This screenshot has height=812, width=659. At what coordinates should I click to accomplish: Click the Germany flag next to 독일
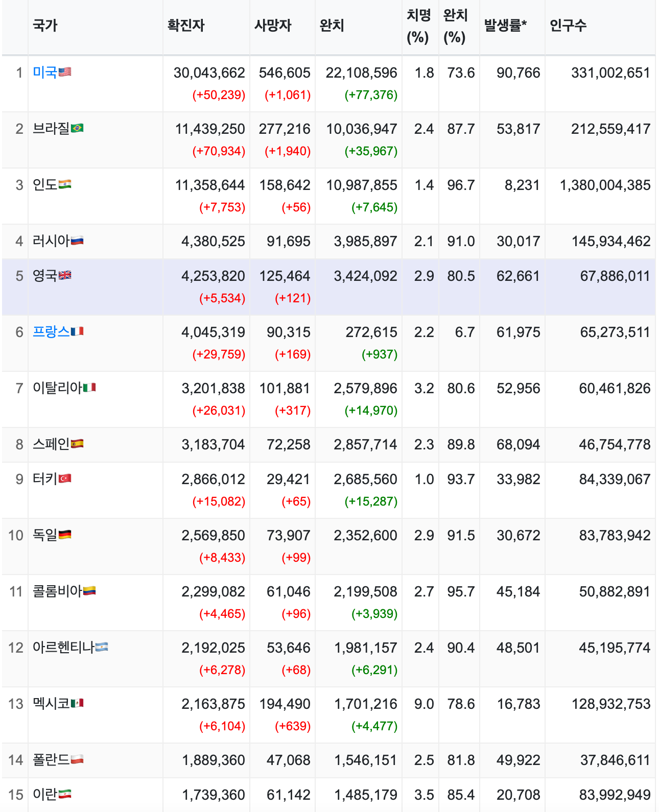point(65,535)
